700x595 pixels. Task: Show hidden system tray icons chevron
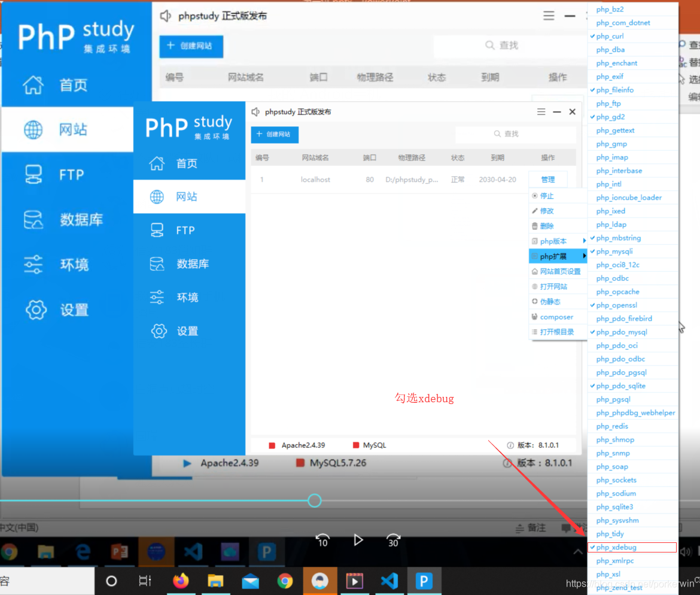point(578,551)
